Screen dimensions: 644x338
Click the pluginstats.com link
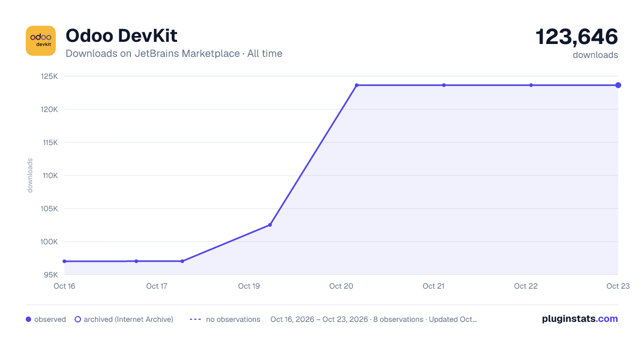(x=580, y=319)
